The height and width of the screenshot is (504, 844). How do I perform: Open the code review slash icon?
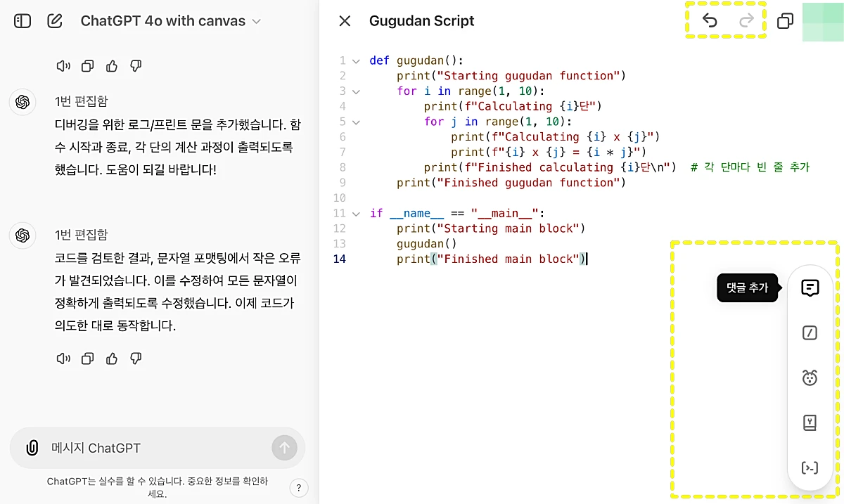click(810, 333)
